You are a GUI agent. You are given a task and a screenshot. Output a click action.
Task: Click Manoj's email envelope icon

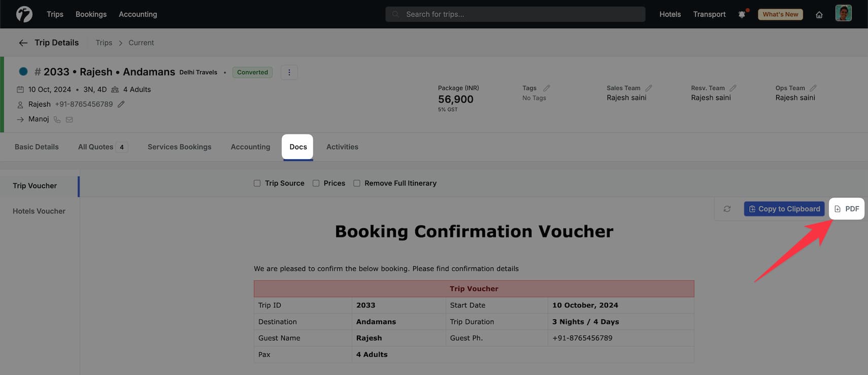click(x=70, y=119)
